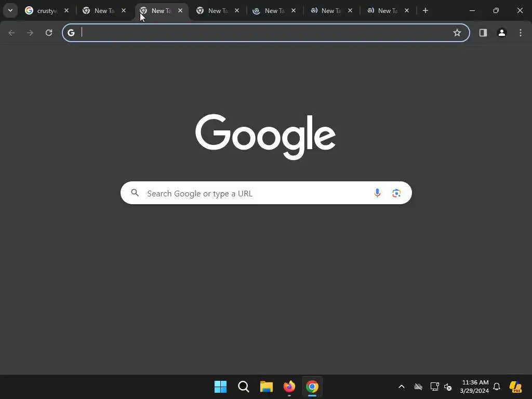
Task: Go back with the back arrow
Action: coord(11,33)
